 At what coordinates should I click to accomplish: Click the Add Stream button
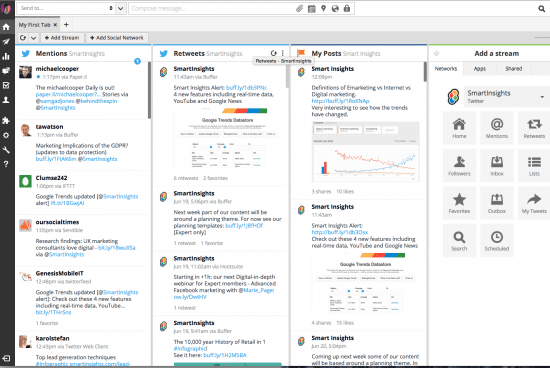[x=62, y=38]
